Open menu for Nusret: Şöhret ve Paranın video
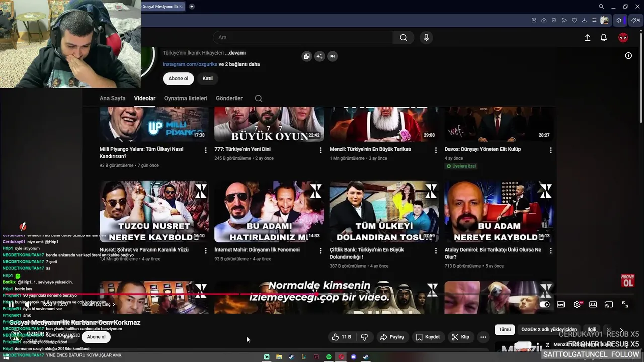Screen dimensions: 644x362 (x=205, y=250)
